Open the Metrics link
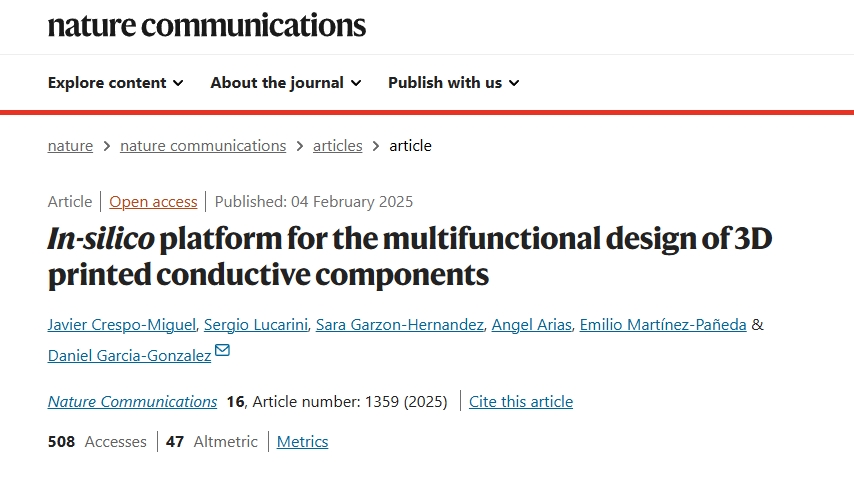854x483 pixels. [x=302, y=442]
